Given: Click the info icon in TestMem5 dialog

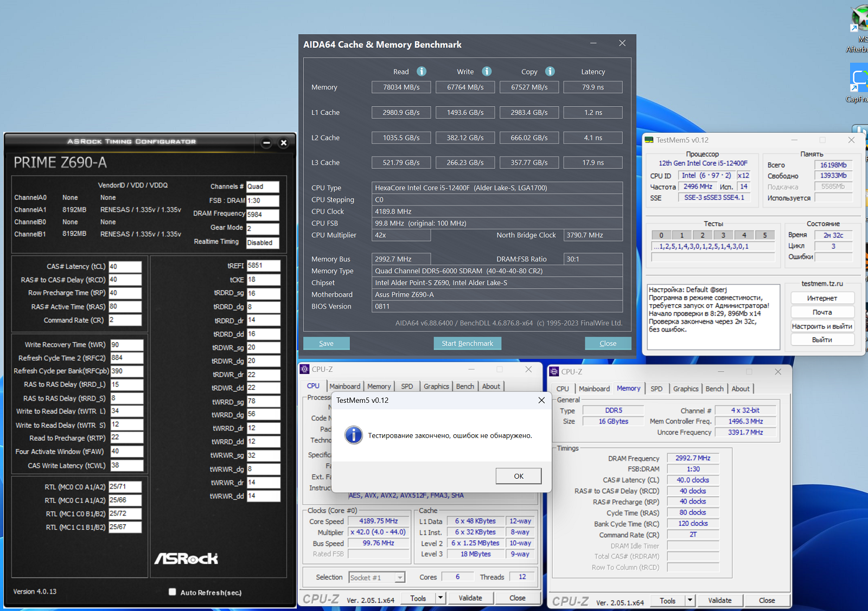Looking at the screenshot, I should click(x=354, y=435).
